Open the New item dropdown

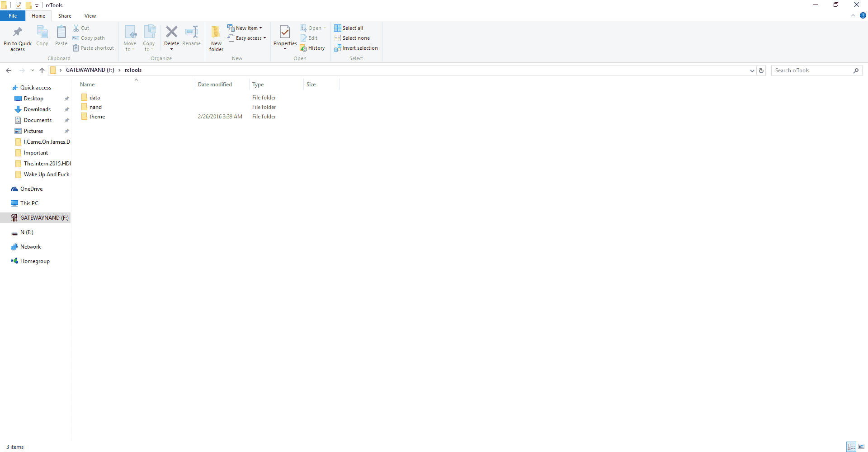tap(245, 28)
